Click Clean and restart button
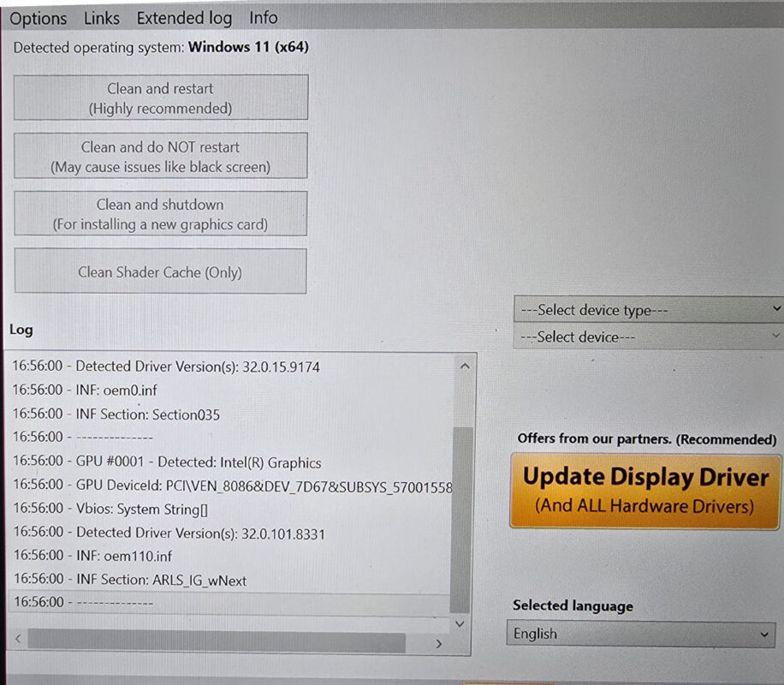This screenshot has height=685, width=784. click(x=161, y=98)
